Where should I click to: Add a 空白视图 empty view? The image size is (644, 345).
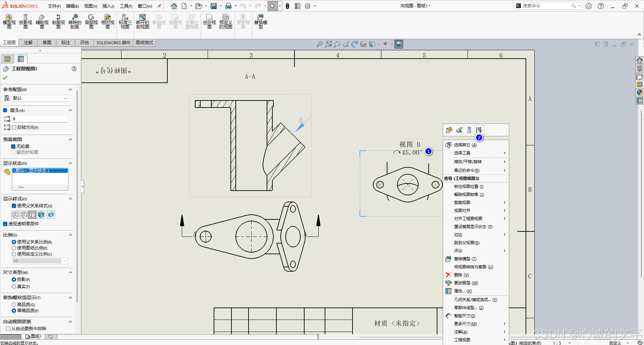pyautogui.click(x=209, y=21)
